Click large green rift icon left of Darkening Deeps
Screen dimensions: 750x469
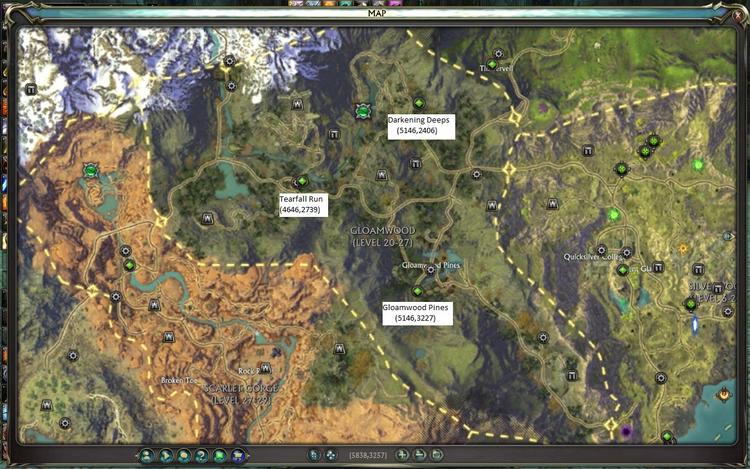point(364,111)
